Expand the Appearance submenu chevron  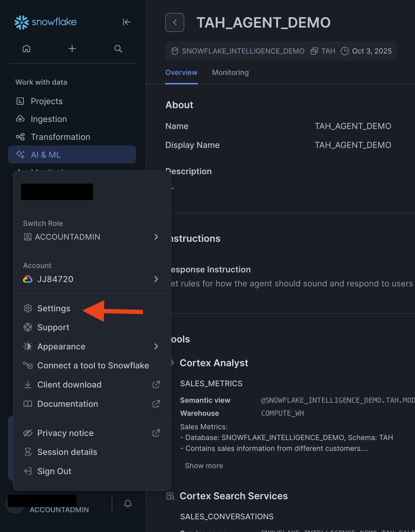(156, 346)
